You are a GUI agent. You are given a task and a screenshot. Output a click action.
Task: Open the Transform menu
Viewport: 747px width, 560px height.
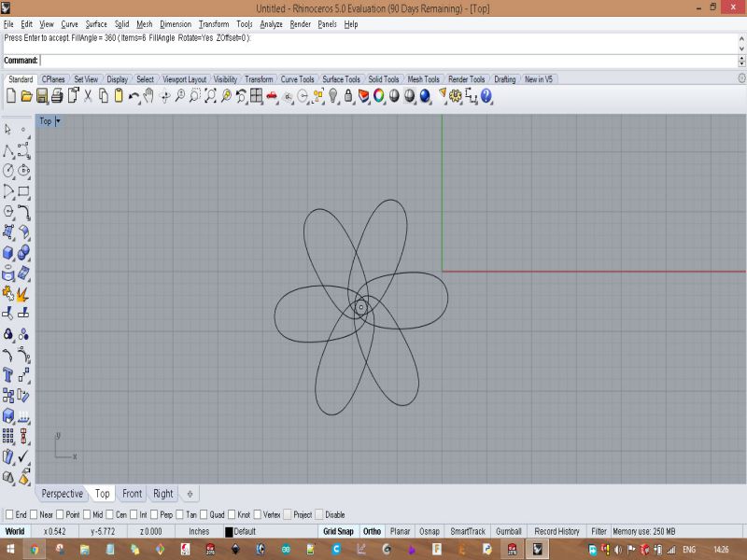point(214,24)
